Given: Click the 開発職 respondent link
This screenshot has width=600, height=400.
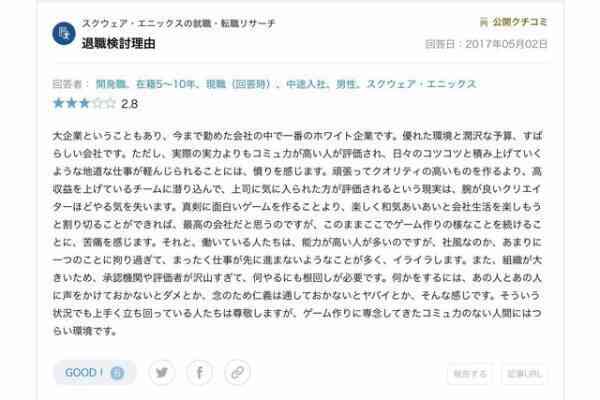Looking at the screenshot, I should [x=111, y=84].
